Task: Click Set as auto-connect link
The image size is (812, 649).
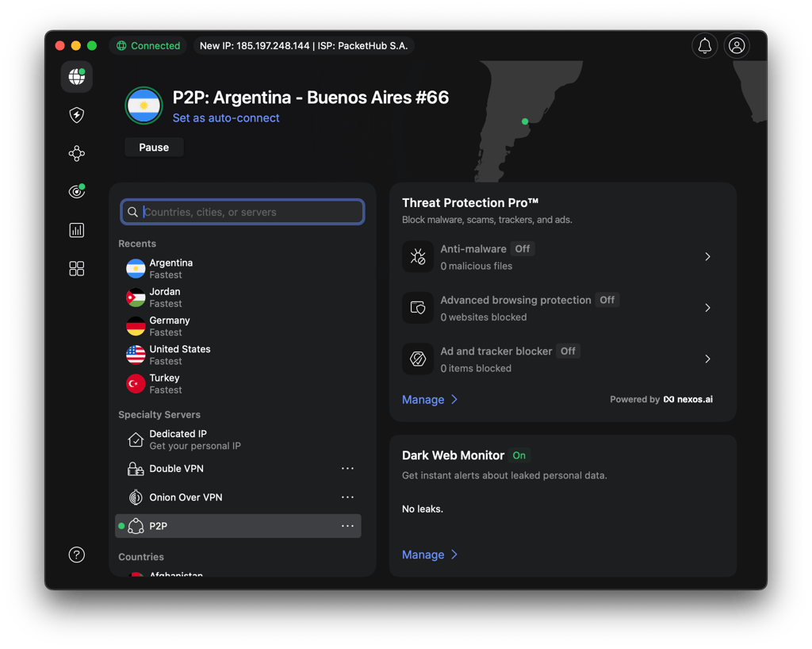Action: (x=226, y=118)
